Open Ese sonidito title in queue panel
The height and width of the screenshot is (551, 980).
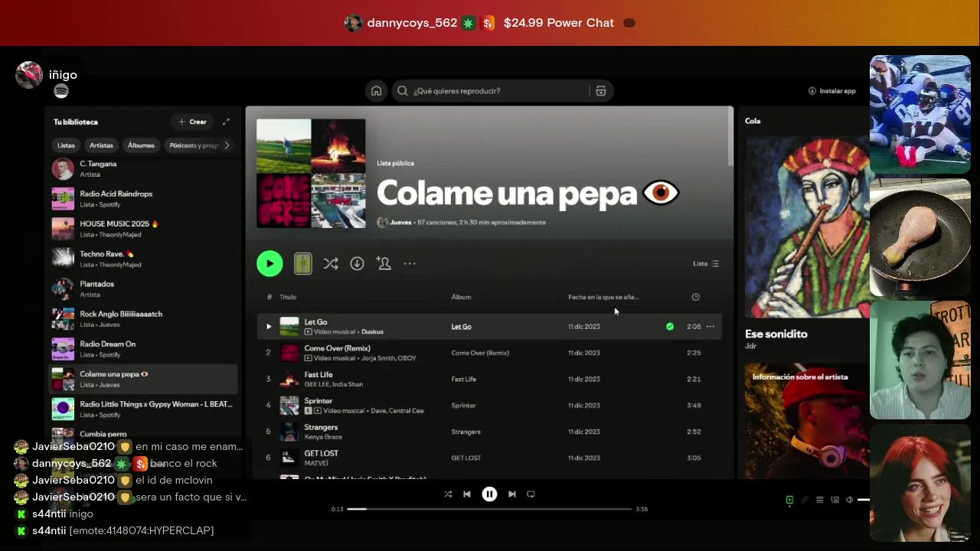tap(776, 334)
